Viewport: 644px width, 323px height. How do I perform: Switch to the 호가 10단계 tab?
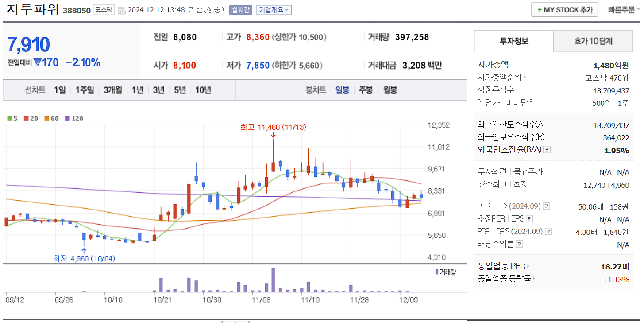point(592,41)
